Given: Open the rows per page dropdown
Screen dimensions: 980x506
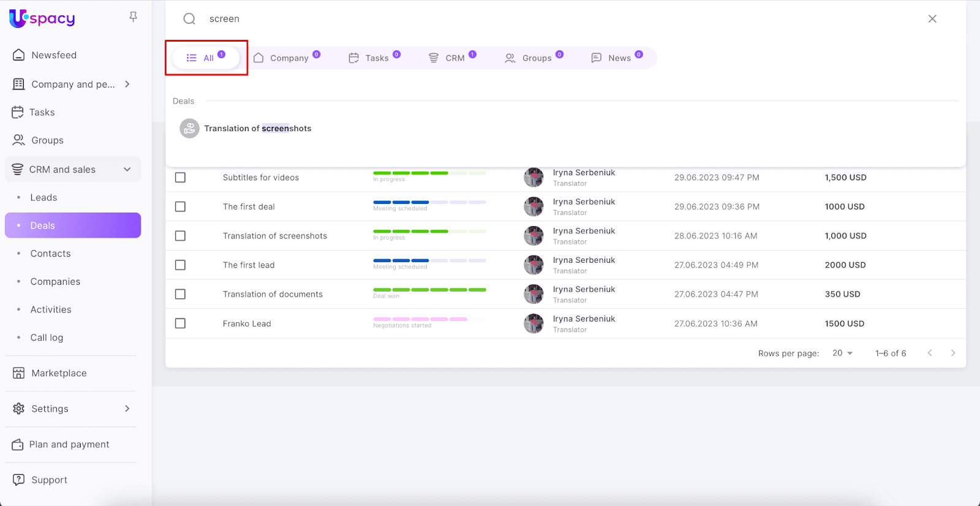Looking at the screenshot, I should coord(843,353).
